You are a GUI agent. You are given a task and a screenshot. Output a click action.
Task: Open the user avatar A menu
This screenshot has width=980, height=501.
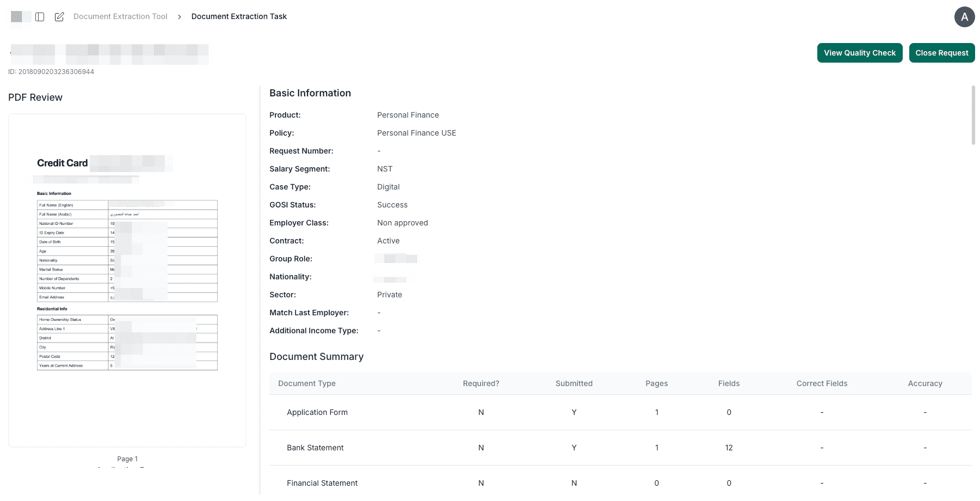pos(964,17)
